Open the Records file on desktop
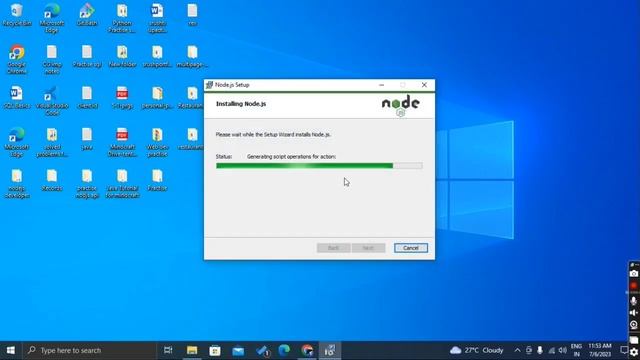The height and width of the screenshot is (360, 640). point(52,180)
